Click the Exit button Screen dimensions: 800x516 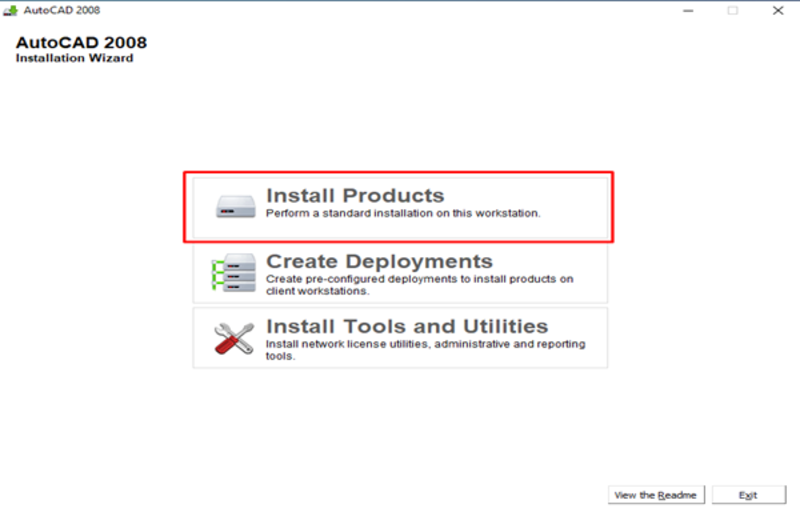click(x=748, y=495)
